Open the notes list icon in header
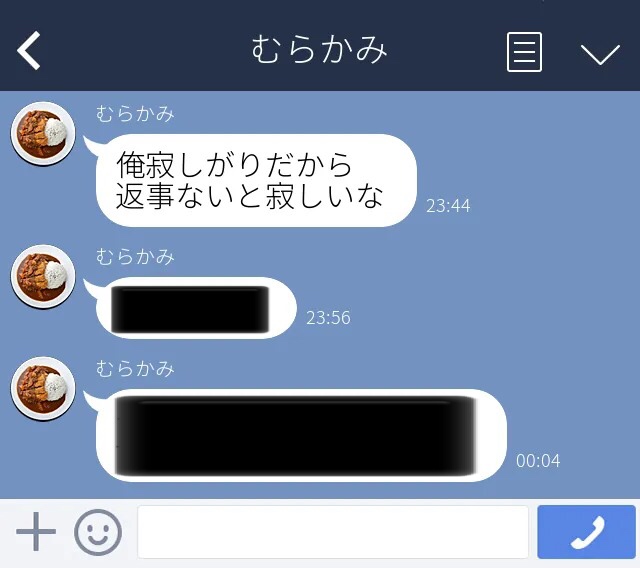Image resolution: width=640 pixels, height=568 pixels. pos(524,52)
